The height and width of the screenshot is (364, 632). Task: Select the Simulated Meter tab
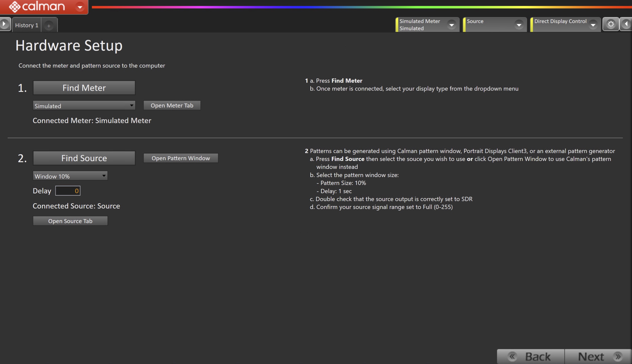(x=420, y=24)
